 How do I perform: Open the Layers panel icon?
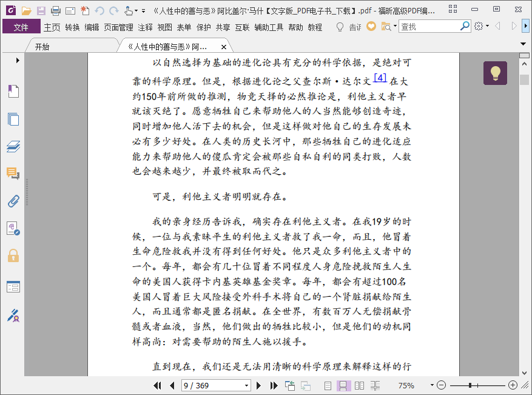coord(13,146)
